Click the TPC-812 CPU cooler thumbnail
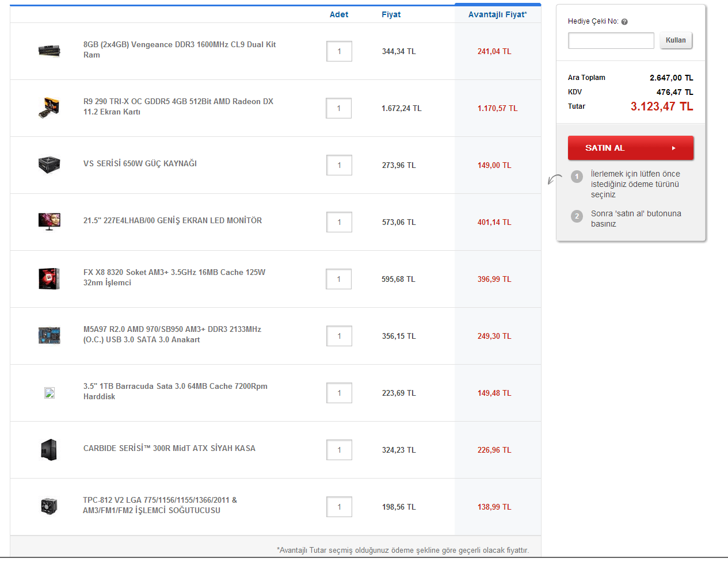 (x=49, y=506)
